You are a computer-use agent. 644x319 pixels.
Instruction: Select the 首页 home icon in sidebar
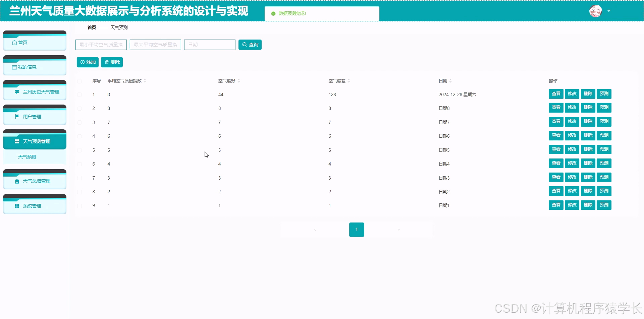[14, 43]
